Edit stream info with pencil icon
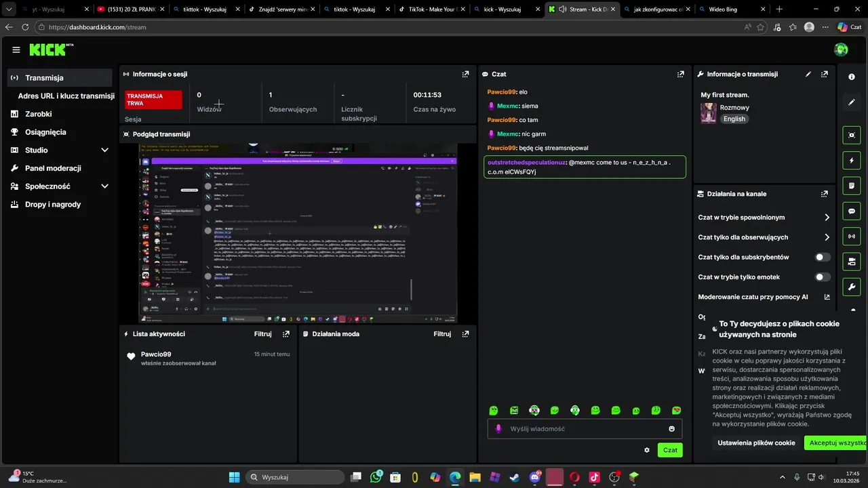 click(x=808, y=74)
